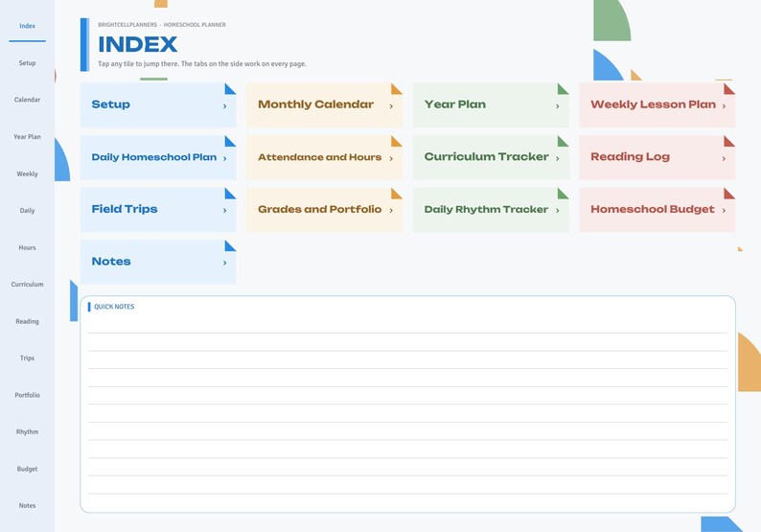The image size is (761, 532).
Task: Jump to the Budget side tab
Action: coord(27,469)
